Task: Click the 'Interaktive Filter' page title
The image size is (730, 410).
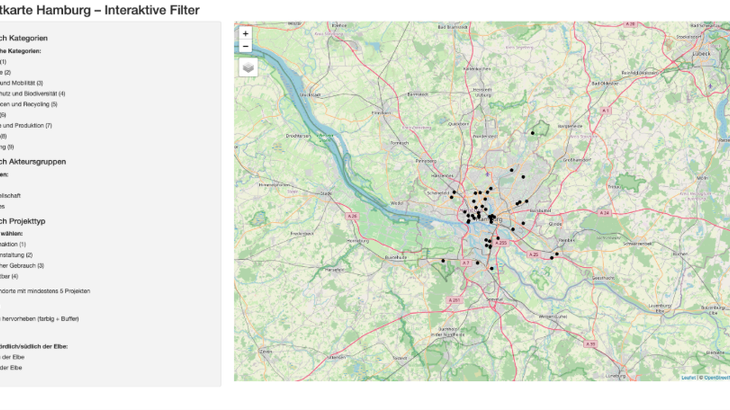Action: tap(152, 10)
